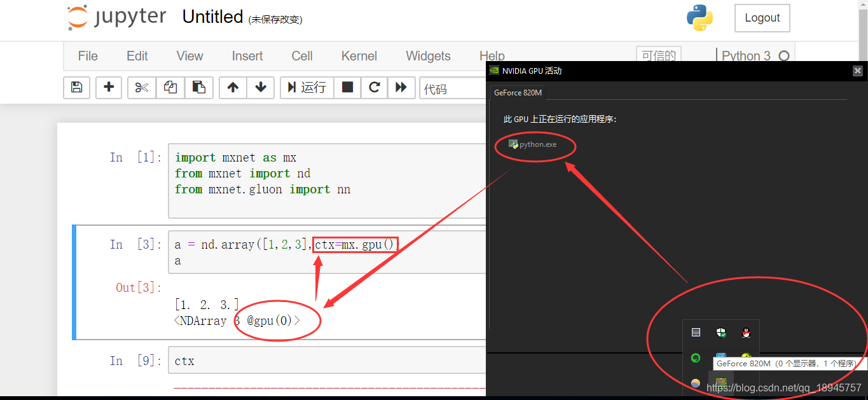Screen dimensions: 868x400
Task: Click the In [1]: prompt
Action: pos(136,157)
